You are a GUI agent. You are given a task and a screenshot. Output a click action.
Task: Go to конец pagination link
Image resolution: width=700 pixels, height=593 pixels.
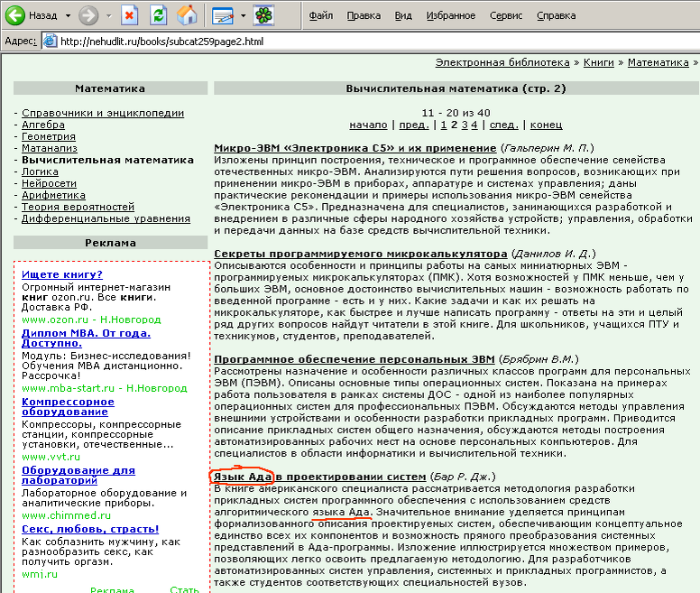click(546, 125)
